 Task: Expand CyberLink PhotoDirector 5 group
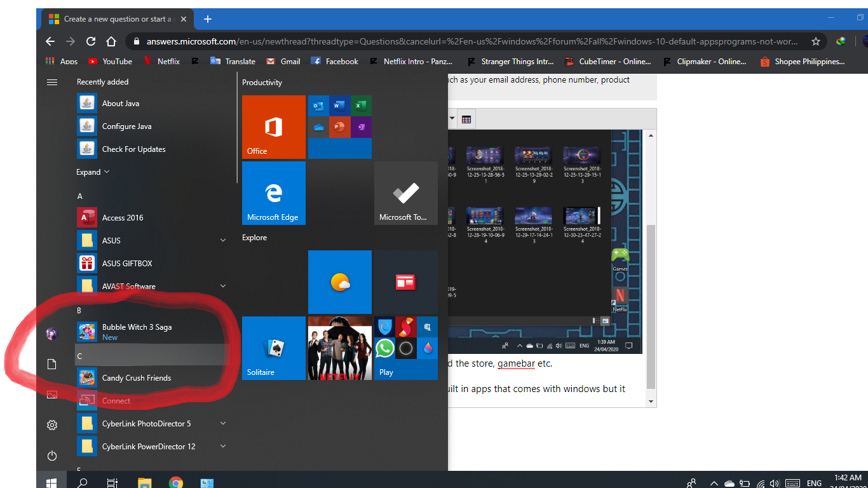222,423
